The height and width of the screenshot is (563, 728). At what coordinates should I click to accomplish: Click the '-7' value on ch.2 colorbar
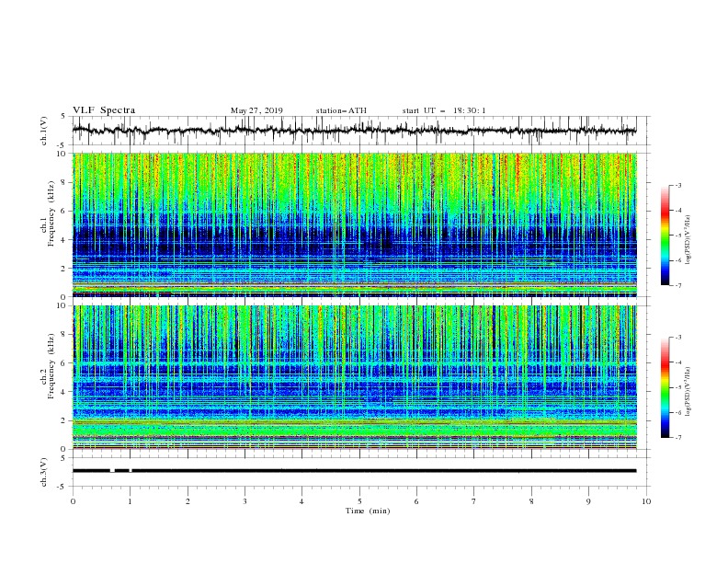[677, 437]
